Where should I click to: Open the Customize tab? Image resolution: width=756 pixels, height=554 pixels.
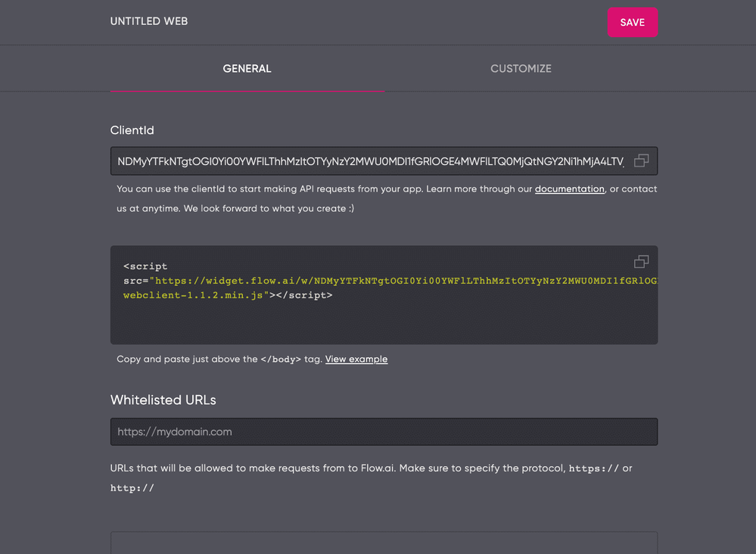(521, 69)
